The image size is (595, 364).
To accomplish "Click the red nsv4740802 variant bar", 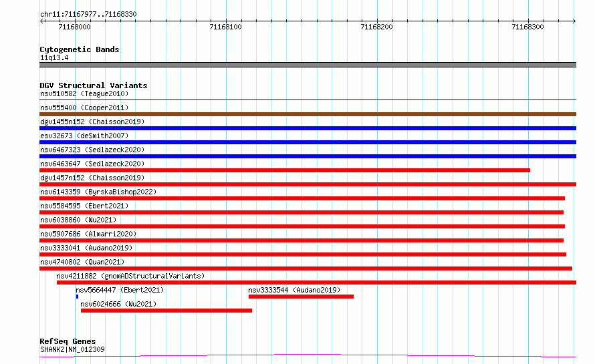I will coord(306,268).
